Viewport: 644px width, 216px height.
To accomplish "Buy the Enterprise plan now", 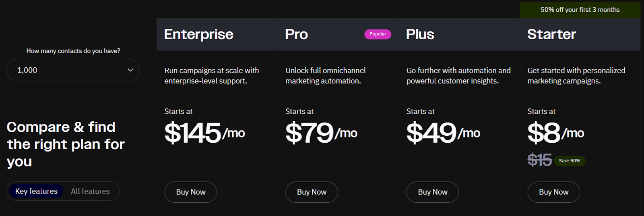I will coord(191,192).
